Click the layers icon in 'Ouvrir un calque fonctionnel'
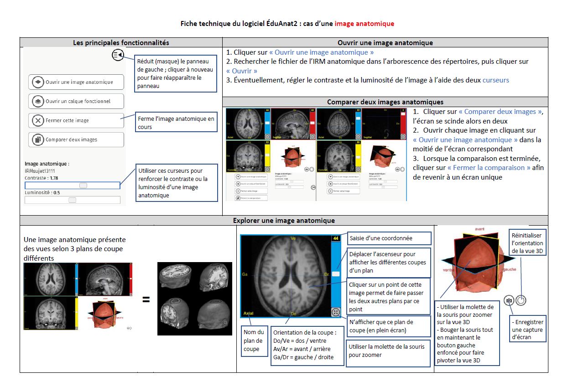The image size is (563, 392). [37, 101]
